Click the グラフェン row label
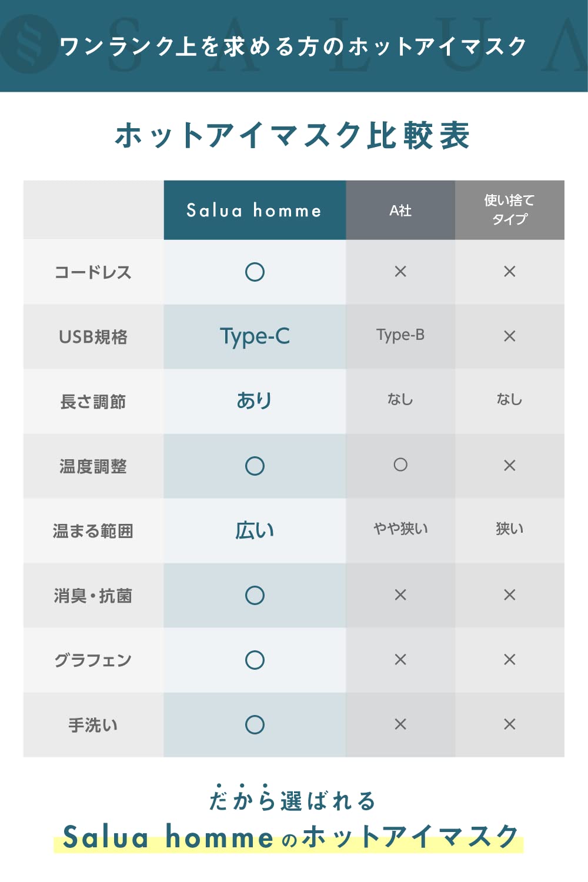 [x=93, y=660]
